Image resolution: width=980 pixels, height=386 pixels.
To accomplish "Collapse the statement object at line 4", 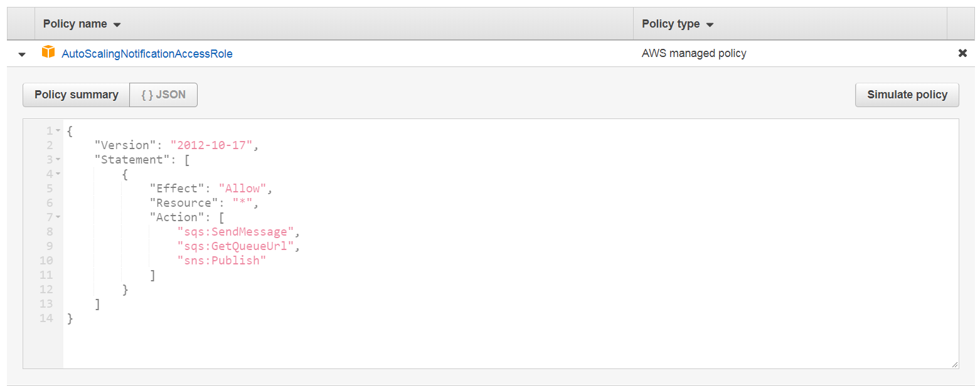I will coord(58,174).
